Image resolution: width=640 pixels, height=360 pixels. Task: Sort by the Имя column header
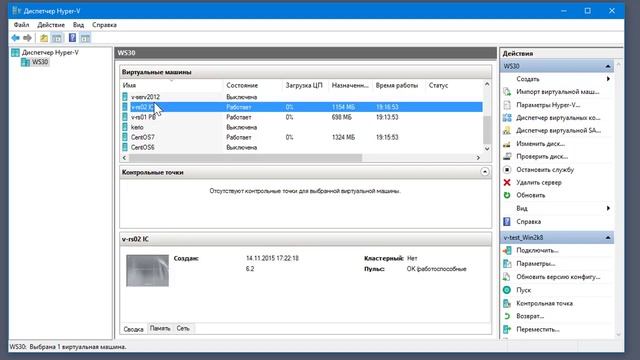point(171,85)
